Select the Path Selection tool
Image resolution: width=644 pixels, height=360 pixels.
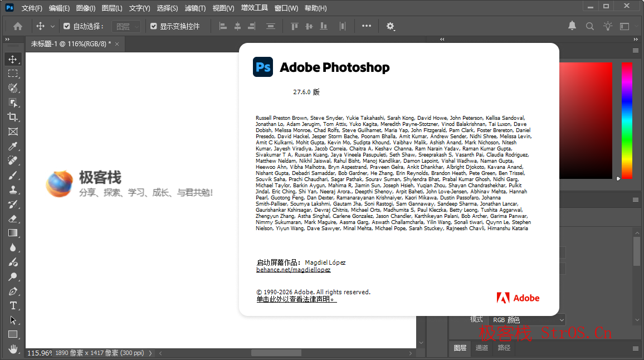click(13, 320)
